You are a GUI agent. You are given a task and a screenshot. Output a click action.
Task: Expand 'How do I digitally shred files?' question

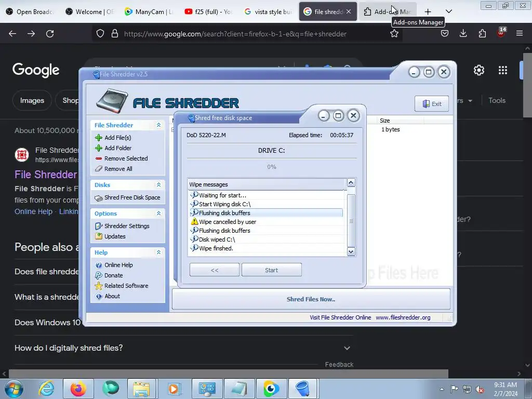tap(184, 348)
